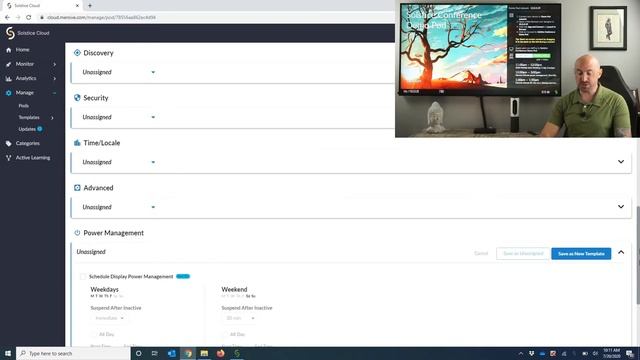Open the Windows notification center

(630, 353)
